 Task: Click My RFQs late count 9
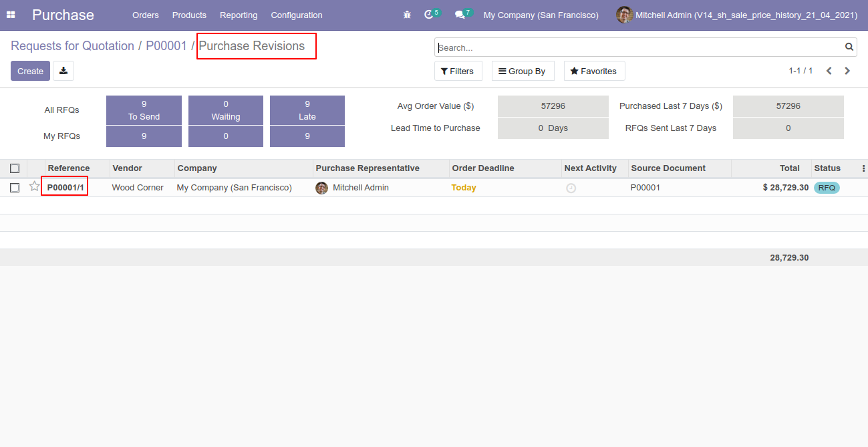click(x=307, y=136)
